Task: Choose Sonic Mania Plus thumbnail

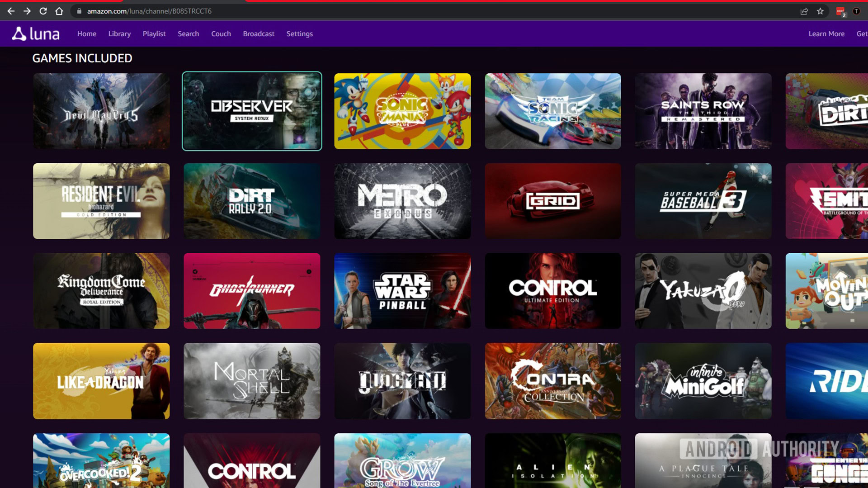Action: click(x=402, y=111)
